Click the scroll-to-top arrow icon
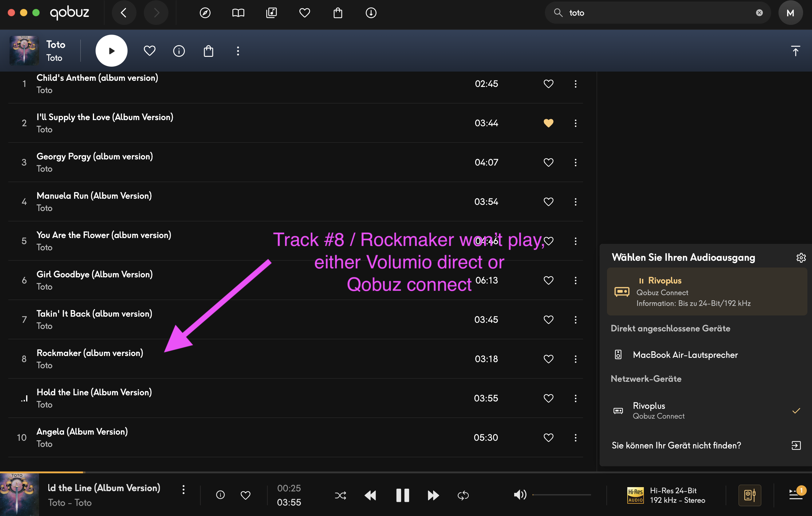Viewport: 812px width, 516px height. pyautogui.click(x=795, y=51)
